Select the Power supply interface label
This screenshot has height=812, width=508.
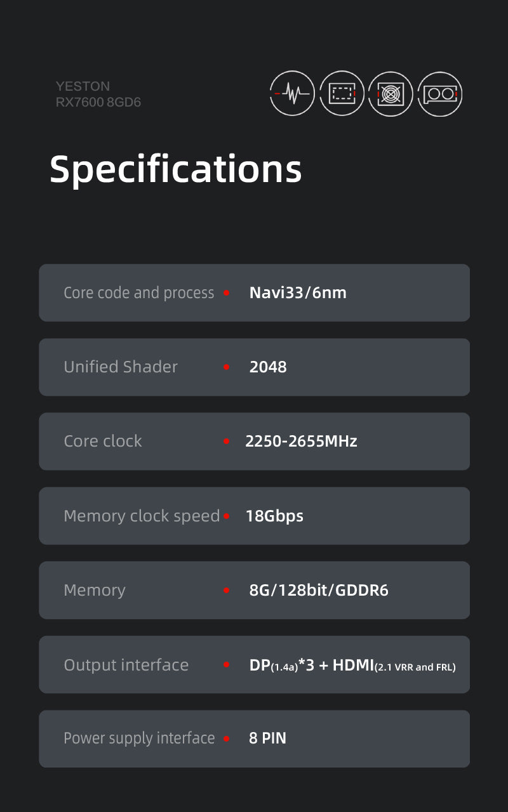point(139,738)
